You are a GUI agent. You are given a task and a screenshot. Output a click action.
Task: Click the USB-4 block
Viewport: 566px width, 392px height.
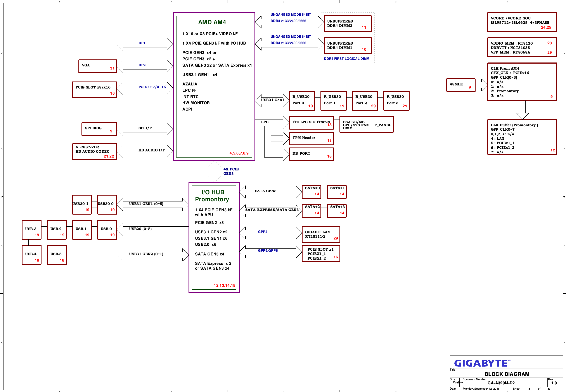31,255
